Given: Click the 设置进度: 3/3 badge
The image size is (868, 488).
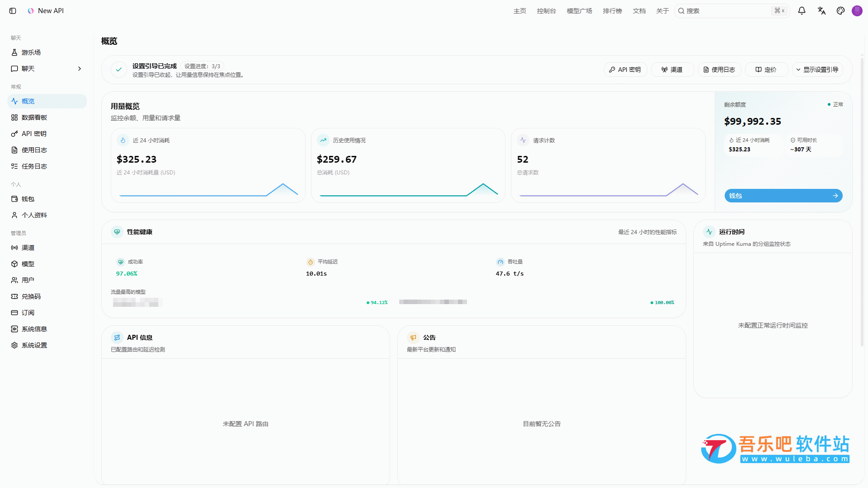Looking at the screenshot, I should pyautogui.click(x=202, y=66).
